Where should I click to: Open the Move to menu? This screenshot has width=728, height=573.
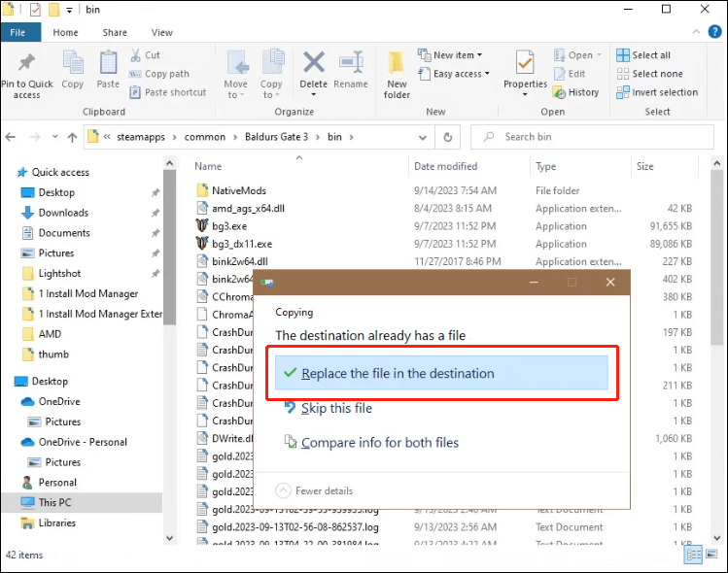(236, 74)
